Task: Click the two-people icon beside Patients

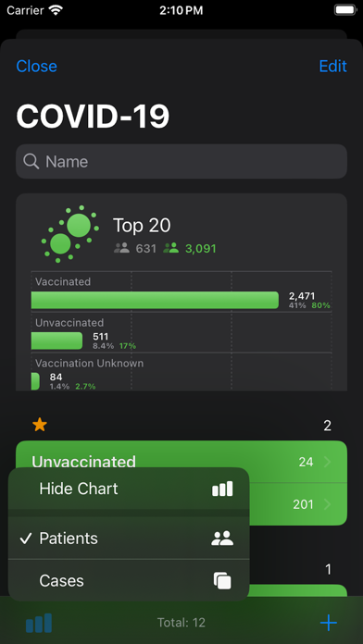Action: coord(222,539)
